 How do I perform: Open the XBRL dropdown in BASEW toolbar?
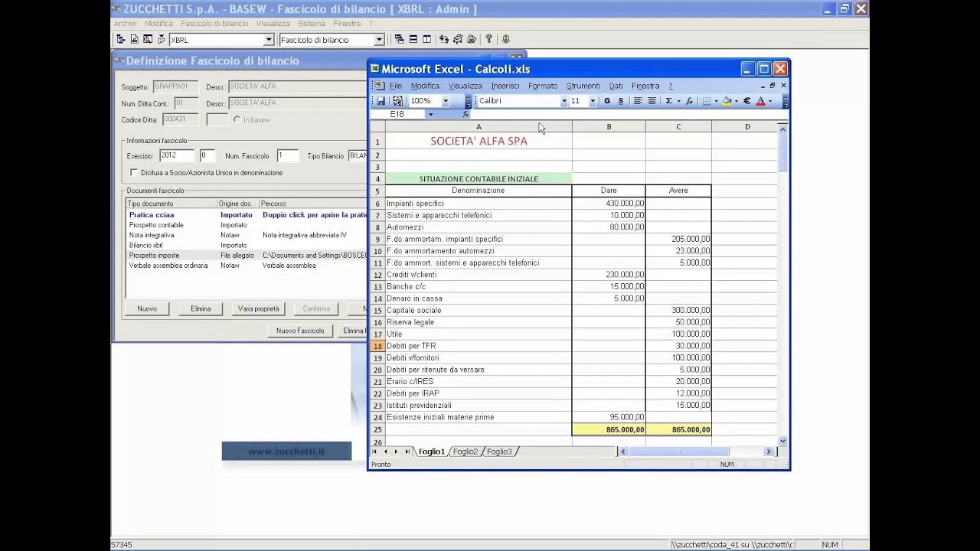click(269, 40)
